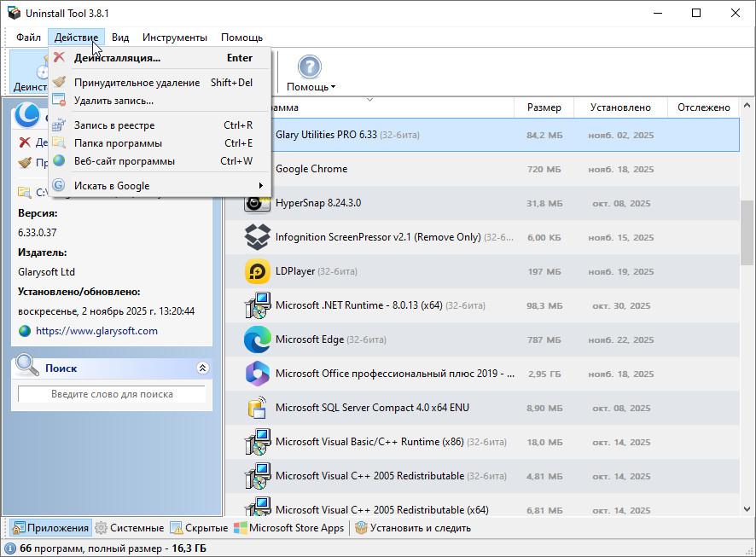Click the Microsoft SQL Server Compact icon
Screen dimensions: 756x557
pyautogui.click(x=257, y=408)
